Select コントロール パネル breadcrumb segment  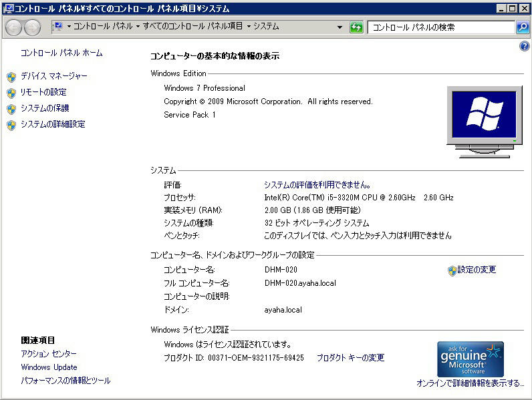(103, 26)
